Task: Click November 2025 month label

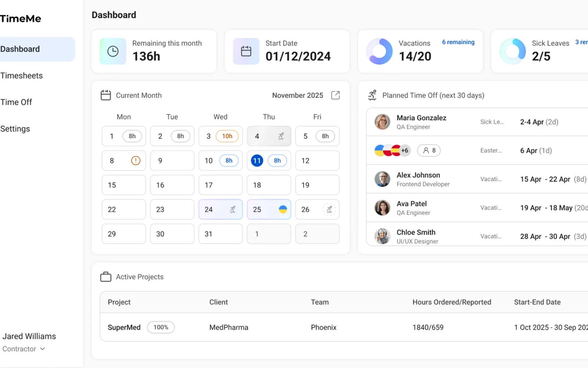Action: tap(298, 95)
